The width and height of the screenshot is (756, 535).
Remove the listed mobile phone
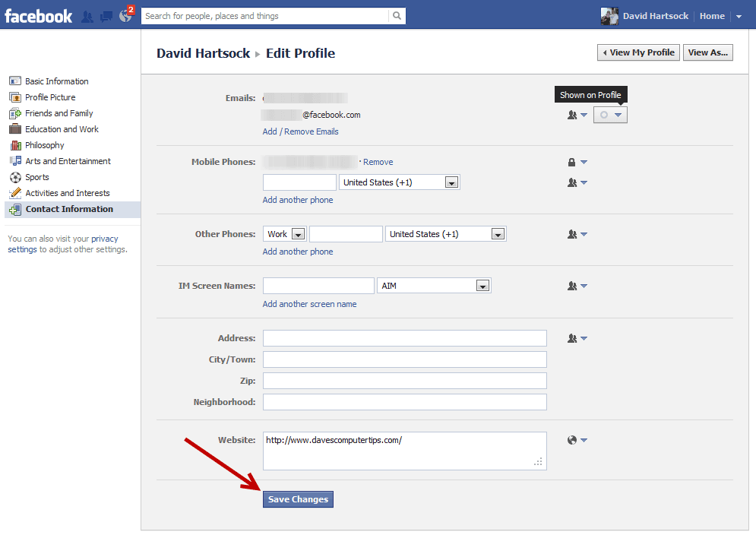pyautogui.click(x=378, y=162)
